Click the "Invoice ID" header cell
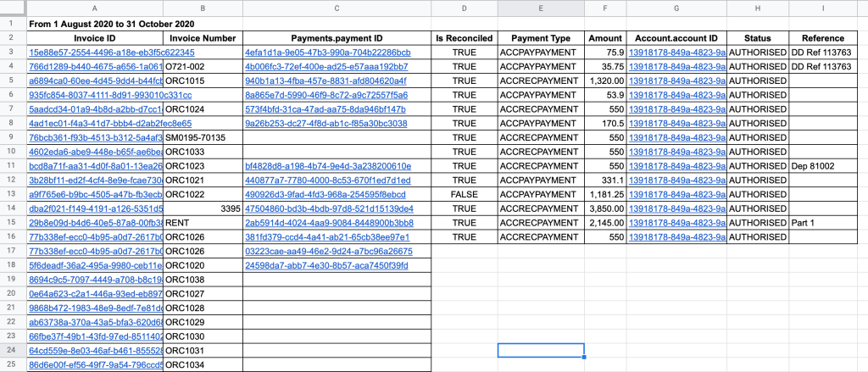This screenshot has height=372, width=868. (95, 38)
